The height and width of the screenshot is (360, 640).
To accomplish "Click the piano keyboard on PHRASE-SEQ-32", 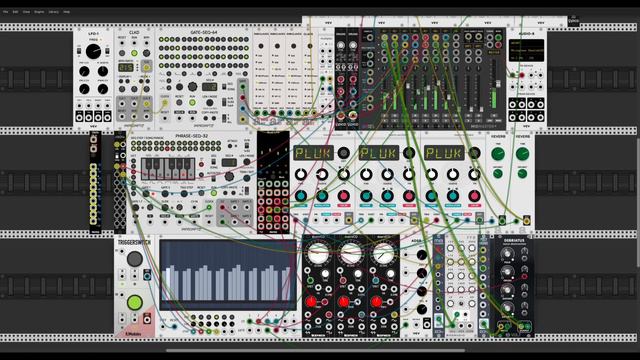I will [x=168, y=169].
